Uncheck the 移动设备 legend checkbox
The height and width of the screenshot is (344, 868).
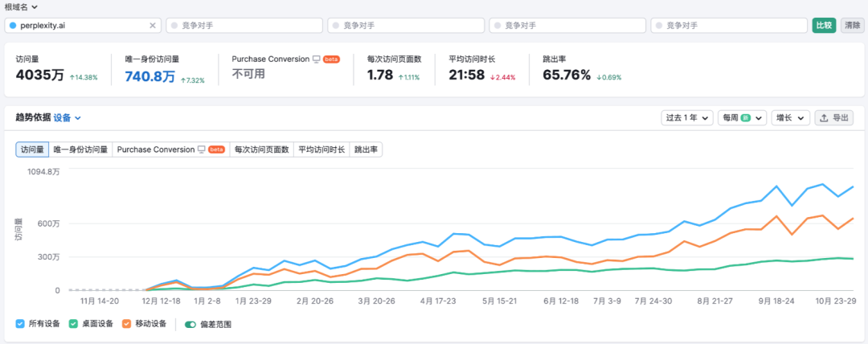126,323
